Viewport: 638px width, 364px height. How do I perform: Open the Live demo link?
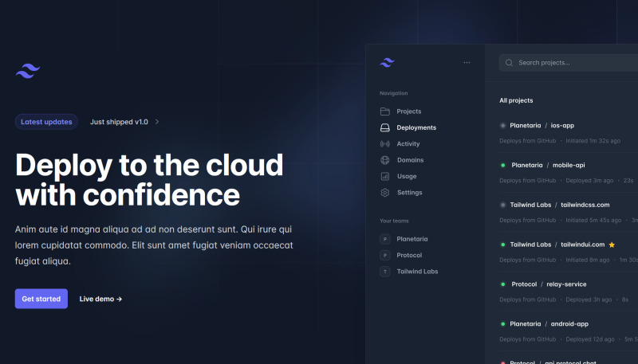100,299
